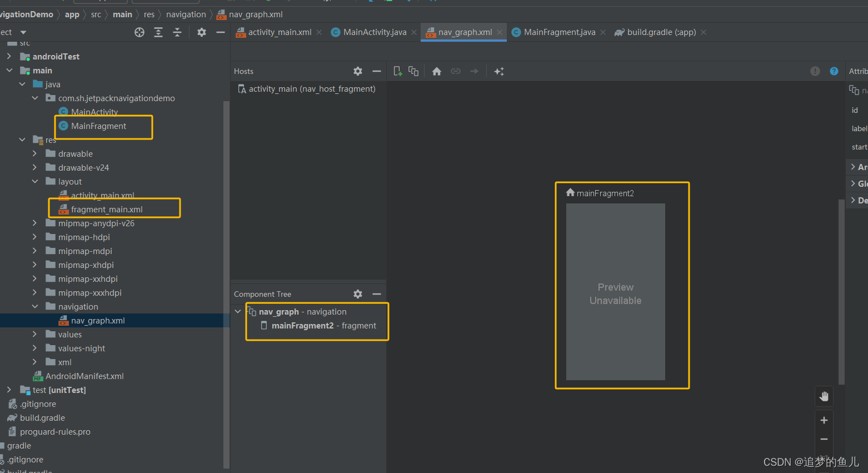Collapse the navigation folder
This screenshot has height=473, width=868.
35,306
